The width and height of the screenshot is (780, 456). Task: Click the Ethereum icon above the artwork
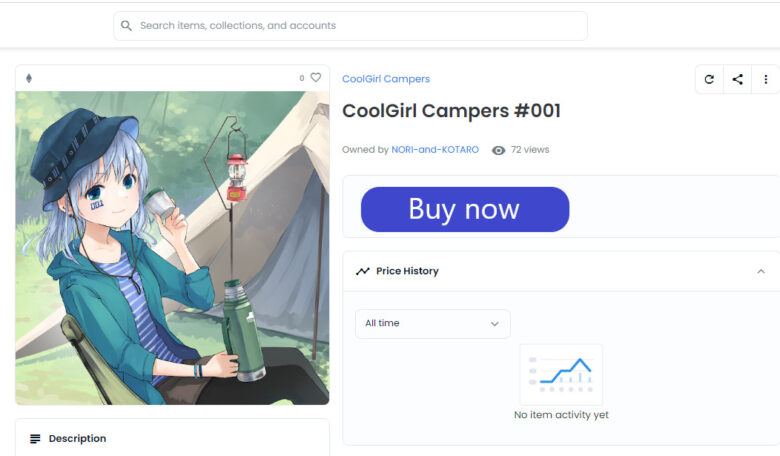(29, 78)
